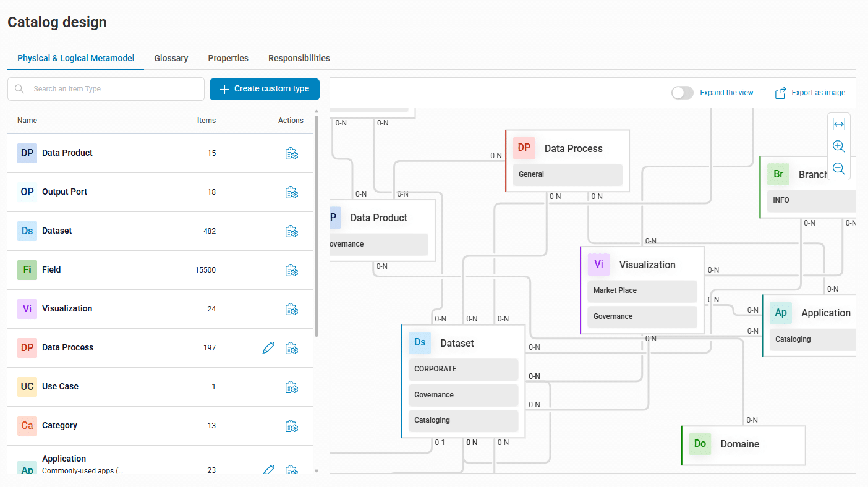Open settings icon for Use Case row

(292, 387)
